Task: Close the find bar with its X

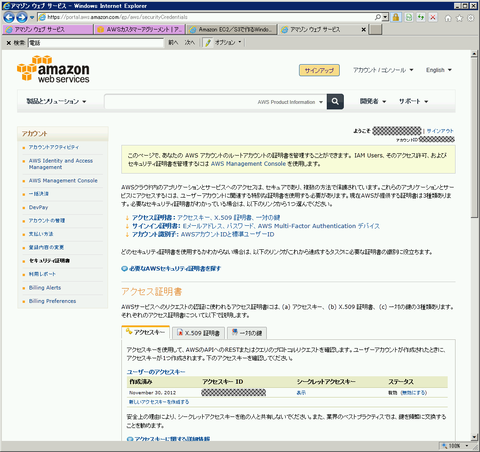Action: [x=9, y=43]
